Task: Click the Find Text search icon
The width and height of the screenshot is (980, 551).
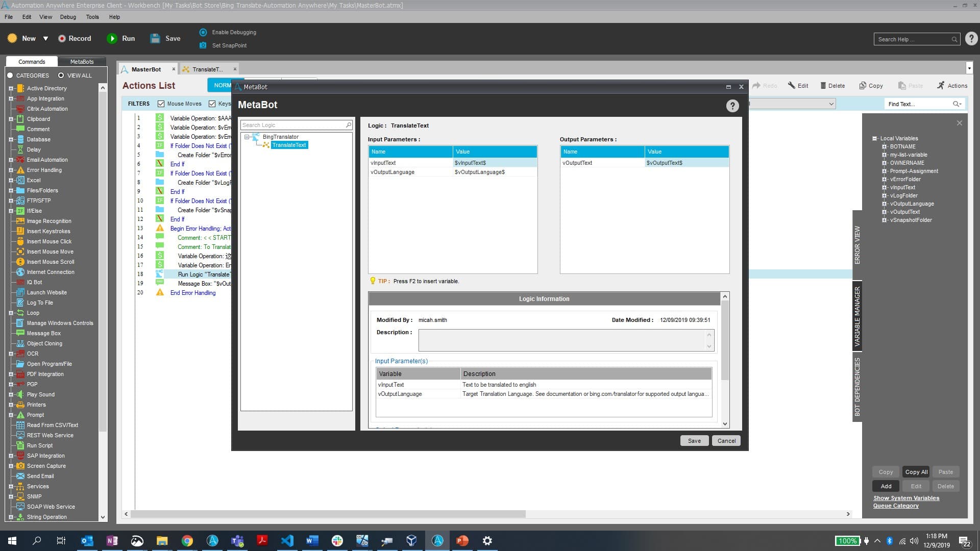Action: click(956, 104)
